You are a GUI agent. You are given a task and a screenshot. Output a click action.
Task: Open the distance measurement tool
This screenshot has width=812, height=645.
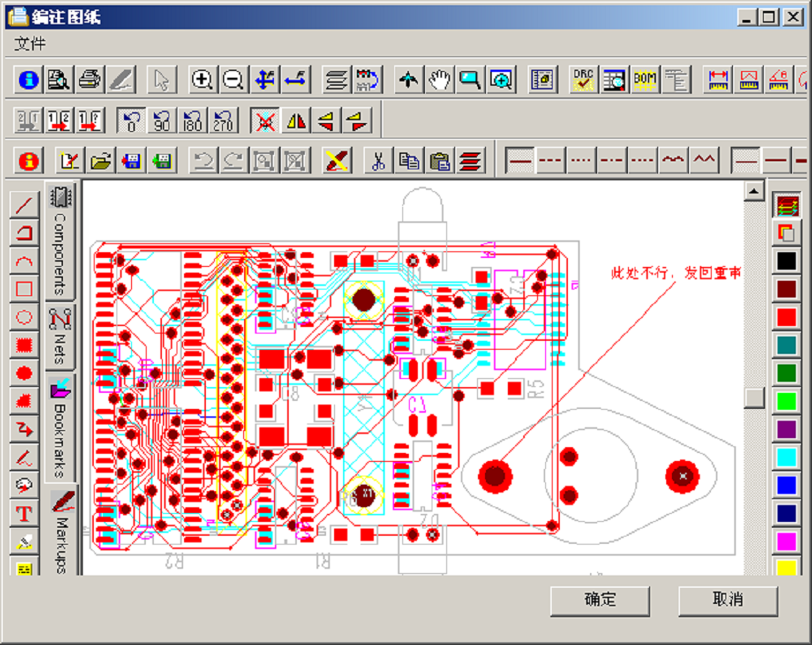718,81
